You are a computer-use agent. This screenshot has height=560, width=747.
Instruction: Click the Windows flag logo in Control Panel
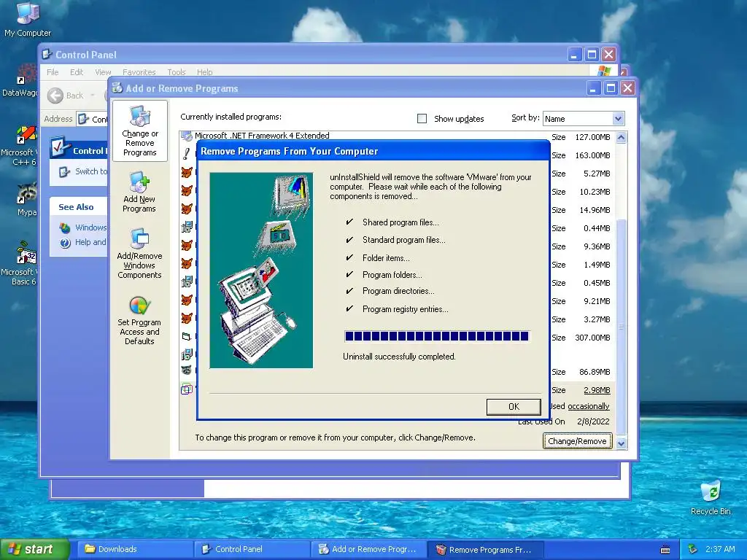pos(603,71)
